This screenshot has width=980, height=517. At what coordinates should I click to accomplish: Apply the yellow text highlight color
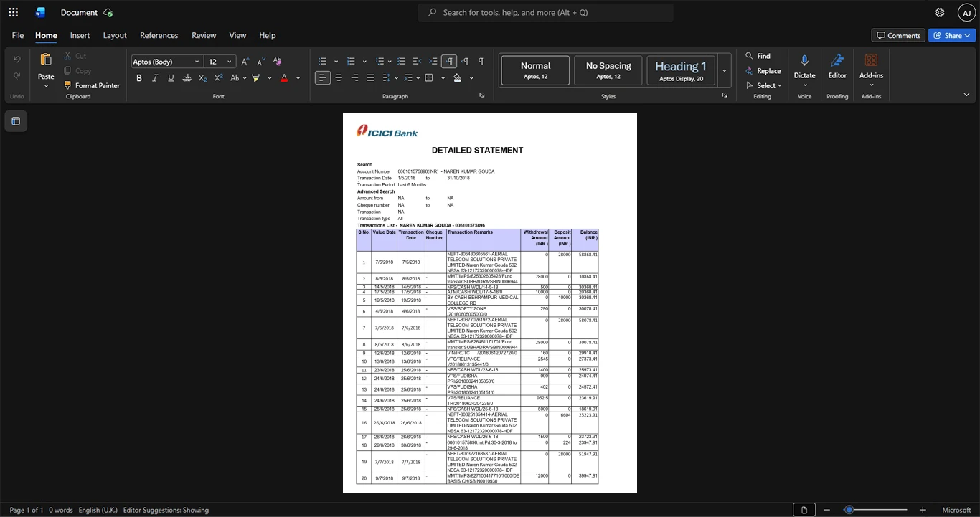pyautogui.click(x=255, y=77)
